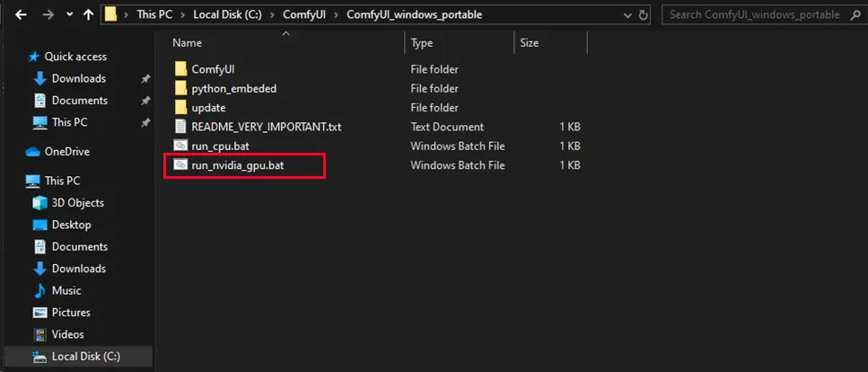Select the python_embeded folder
Image resolution: width=868 pixels, height=372 pixels.
(x=233, y=89)
